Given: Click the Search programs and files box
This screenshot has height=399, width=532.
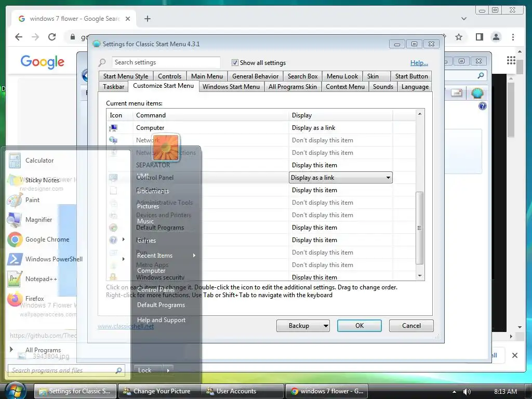Looking at the screenshot, I should click(66, 370).
